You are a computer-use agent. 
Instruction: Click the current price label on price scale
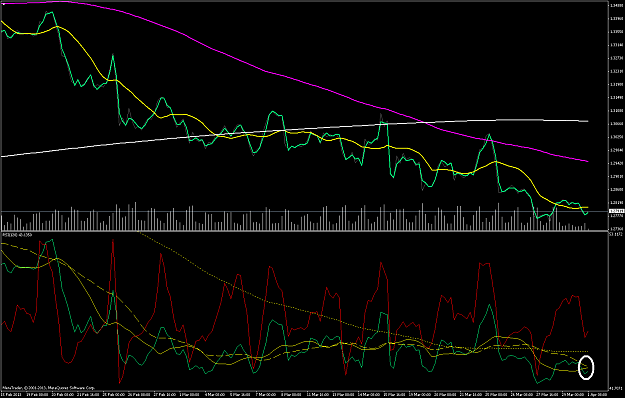point(616,211)
